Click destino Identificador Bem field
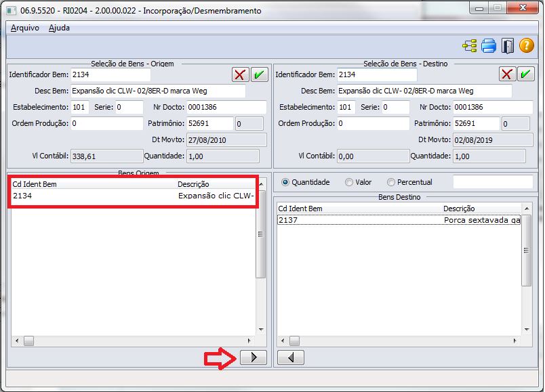This screenshot has height=392, width=545. point(377,74)
